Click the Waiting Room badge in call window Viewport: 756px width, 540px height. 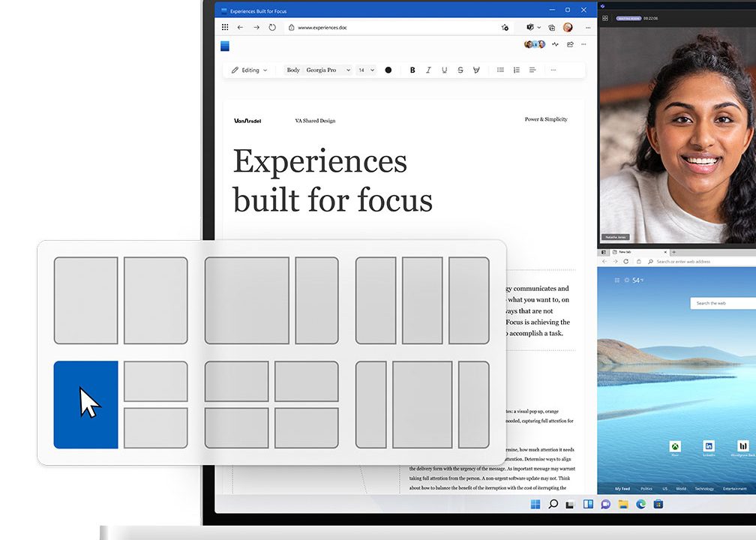coord(628,18)
